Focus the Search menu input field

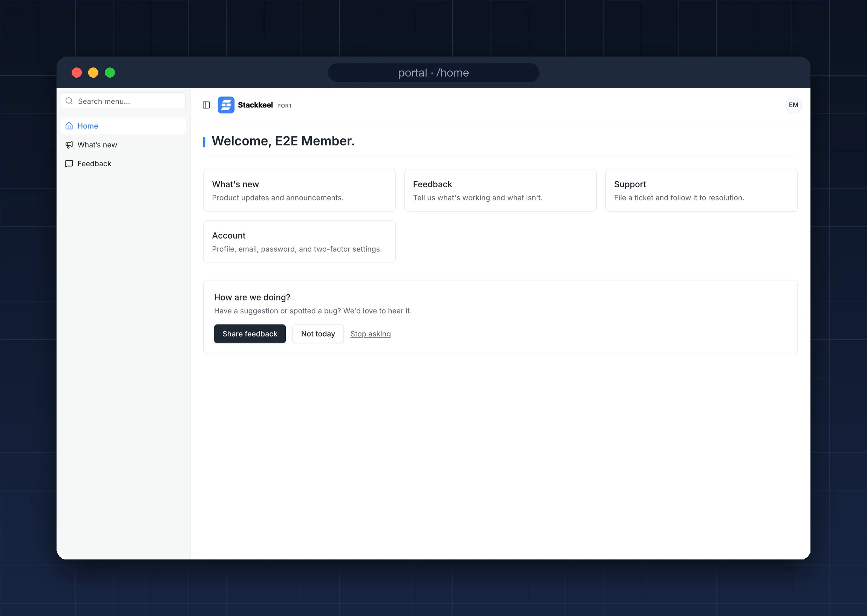pos(123,101)
